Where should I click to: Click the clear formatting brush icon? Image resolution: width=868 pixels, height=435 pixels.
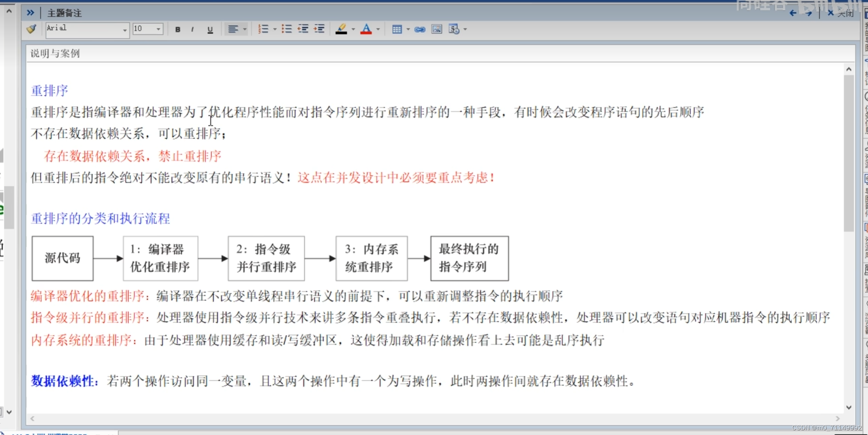pos(31,29)
